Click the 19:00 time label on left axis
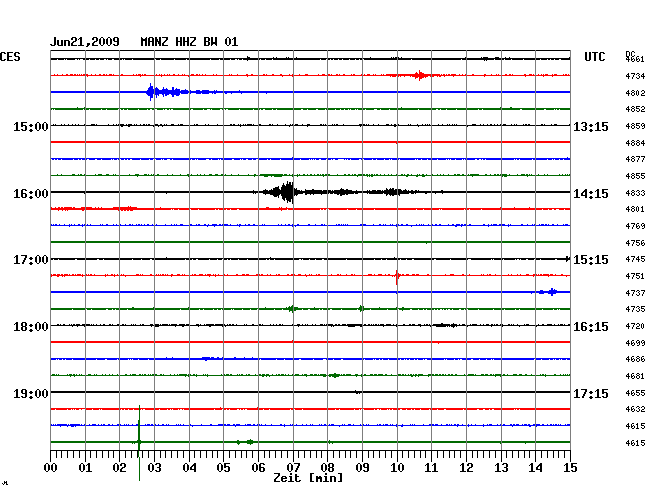The height and width of the screenshot is (494, 650). pyautogui.click(x=31, y=393)
